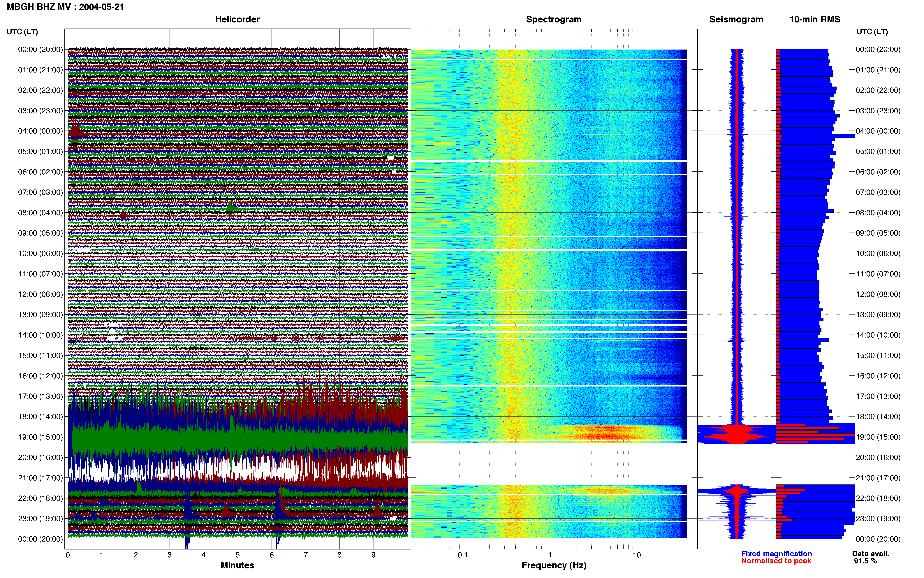
Task: Click the right '10:00 (06:00)' time label
Action: coord(878,253)
